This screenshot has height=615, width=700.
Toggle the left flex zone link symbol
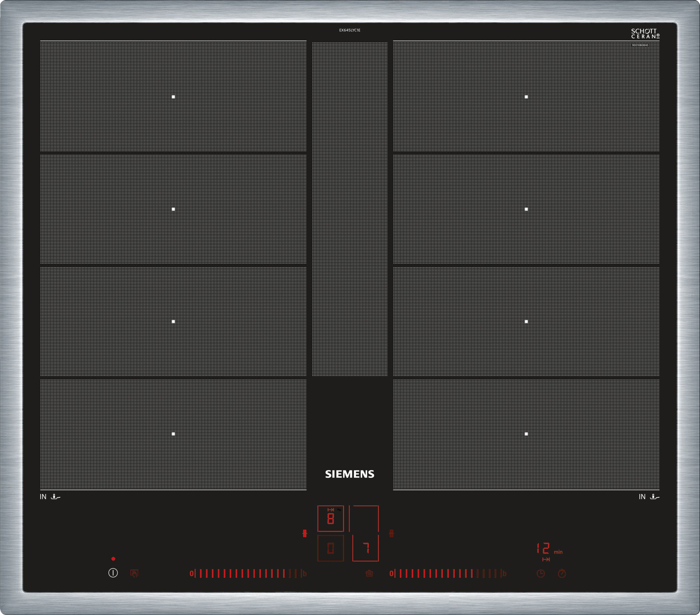304,533
